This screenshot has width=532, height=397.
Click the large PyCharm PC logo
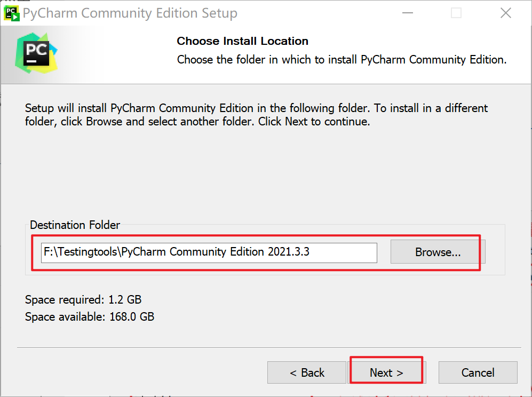[36, 53]
